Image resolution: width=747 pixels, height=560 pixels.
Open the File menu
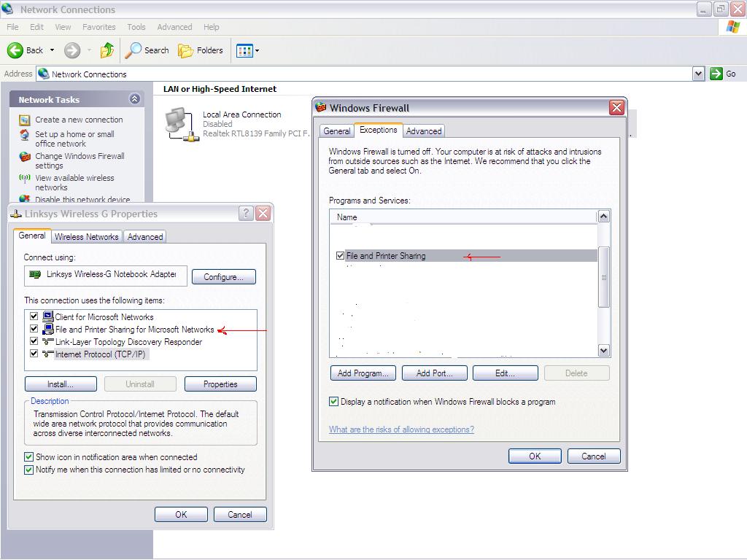coord(12,27)
